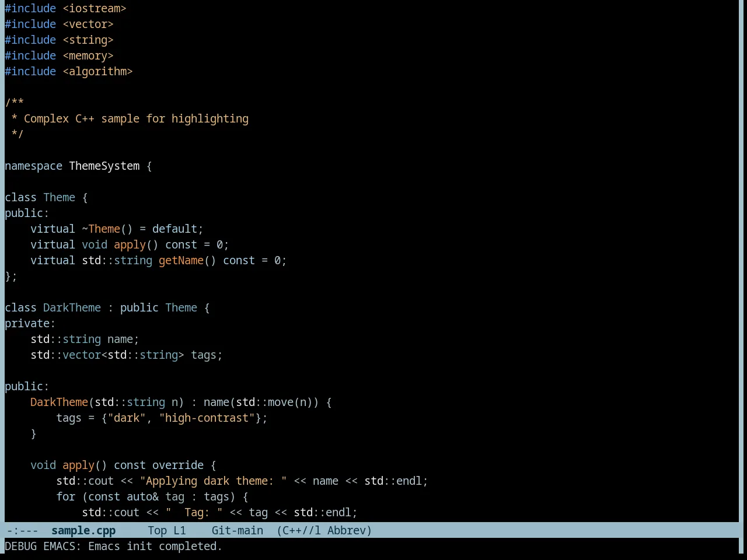Click 'apply' in the 'virtual void apply()' line
The image size is (747, 560).
130,244
